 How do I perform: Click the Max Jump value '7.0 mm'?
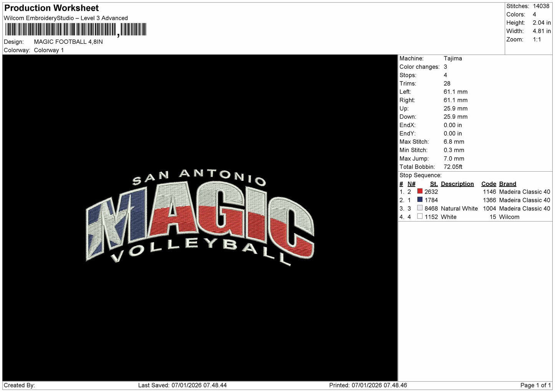[x=454, y=159]
